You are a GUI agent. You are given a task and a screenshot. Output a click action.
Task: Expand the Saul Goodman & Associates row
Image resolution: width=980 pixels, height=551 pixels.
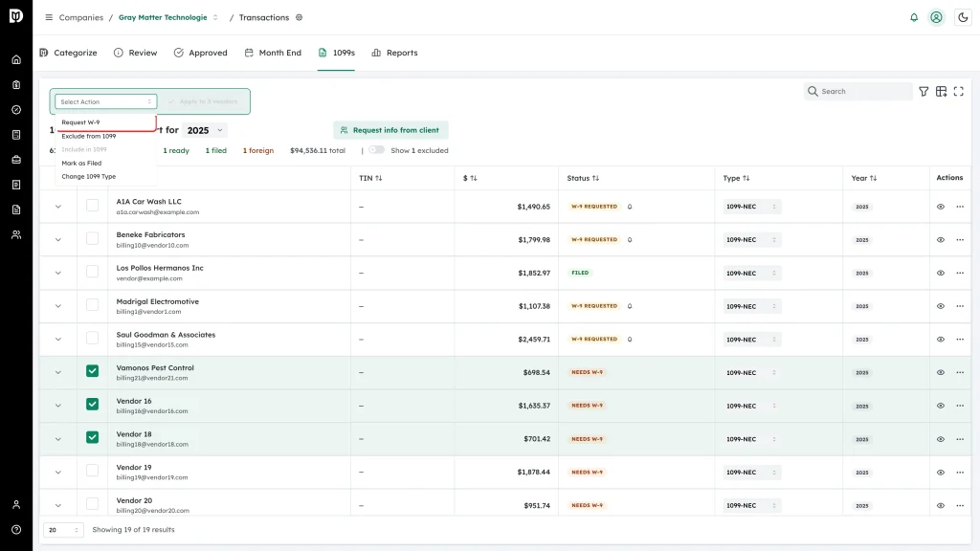pos(58,340)
